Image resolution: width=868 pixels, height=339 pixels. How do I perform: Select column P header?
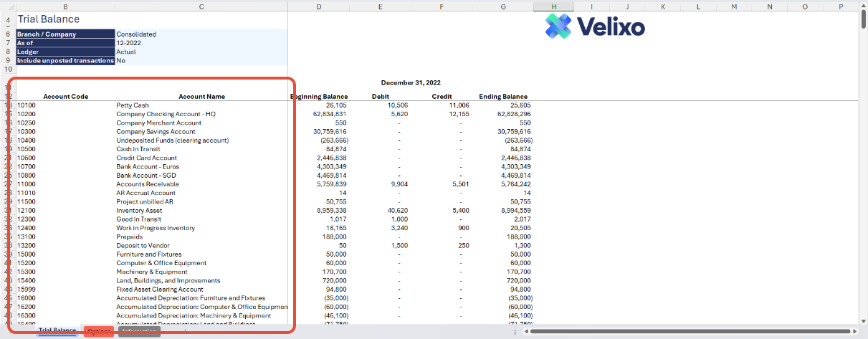click(840, 6)
